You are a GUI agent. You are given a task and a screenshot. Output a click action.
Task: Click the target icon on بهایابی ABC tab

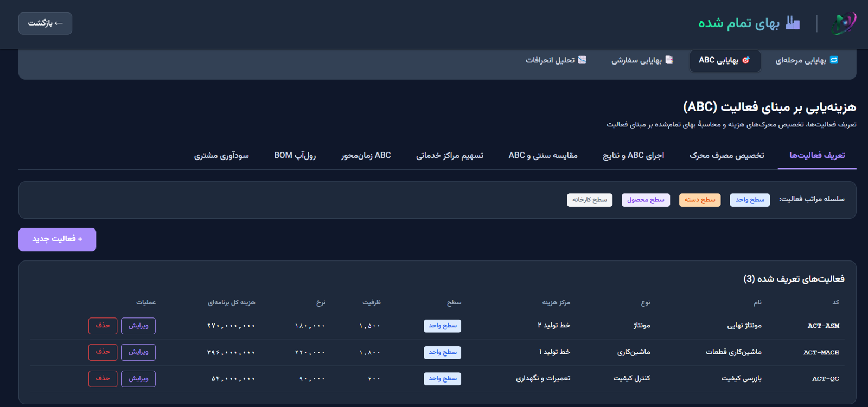pos(746,60)
